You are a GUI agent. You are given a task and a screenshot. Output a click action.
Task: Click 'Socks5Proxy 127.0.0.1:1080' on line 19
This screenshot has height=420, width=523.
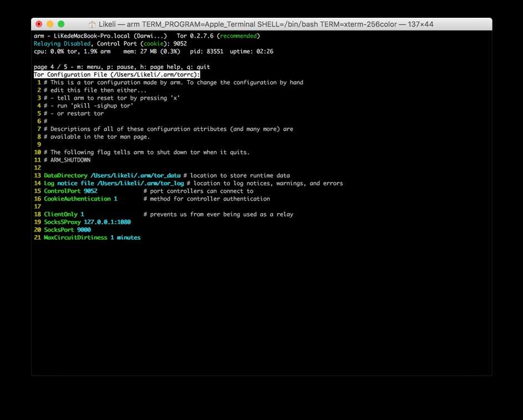(x=87, y=222)
